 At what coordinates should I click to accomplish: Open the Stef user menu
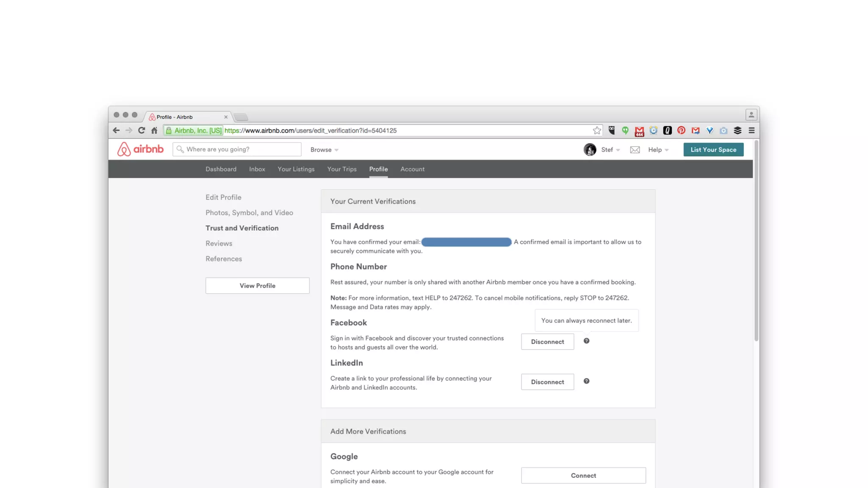[609, 150]
